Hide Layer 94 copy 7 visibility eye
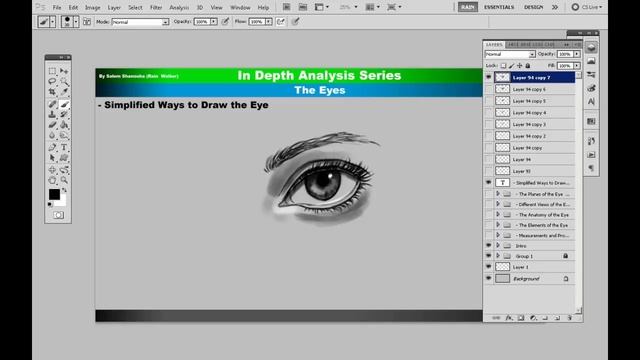This screenshot has width=640, height=360. (488, 77)
